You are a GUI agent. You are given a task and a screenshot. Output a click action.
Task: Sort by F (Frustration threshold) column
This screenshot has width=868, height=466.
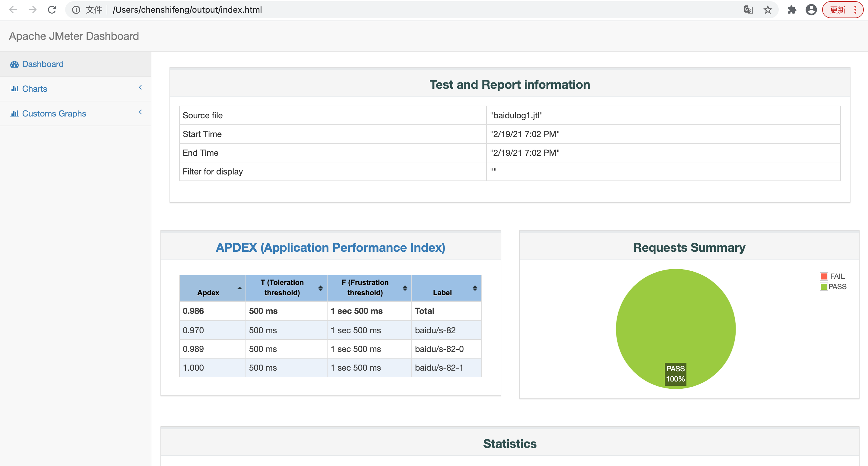pos(369,288)
